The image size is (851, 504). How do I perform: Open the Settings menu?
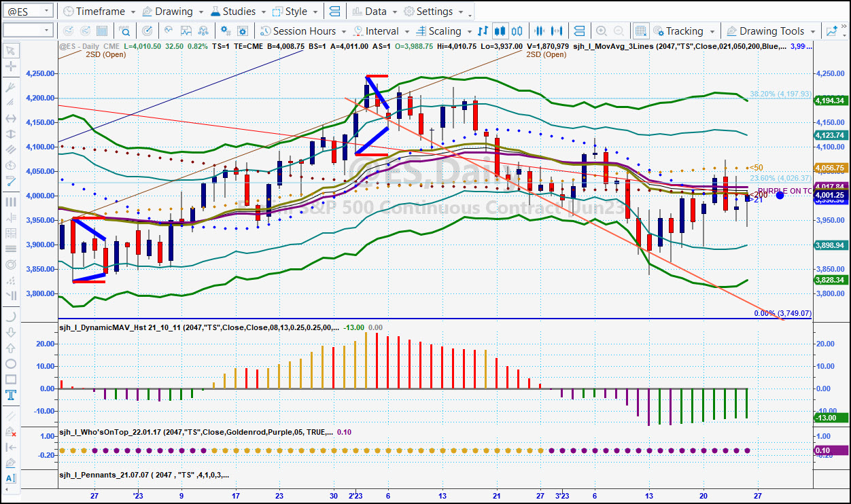(433, 12)
